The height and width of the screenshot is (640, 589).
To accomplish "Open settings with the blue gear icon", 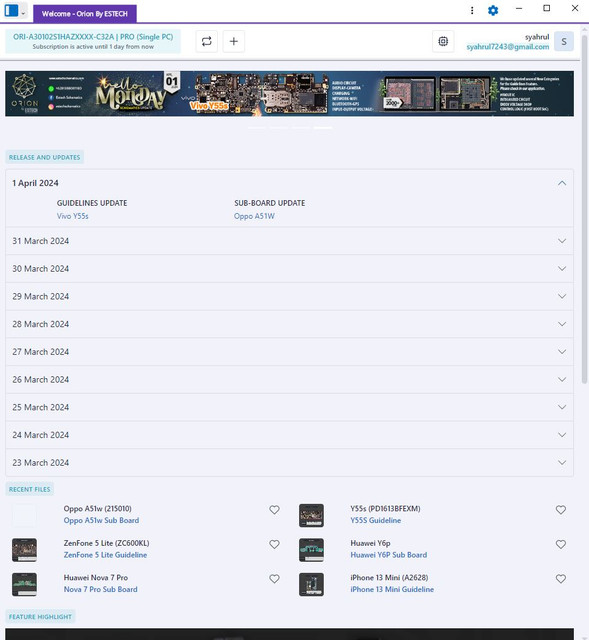I will (493, 10).
